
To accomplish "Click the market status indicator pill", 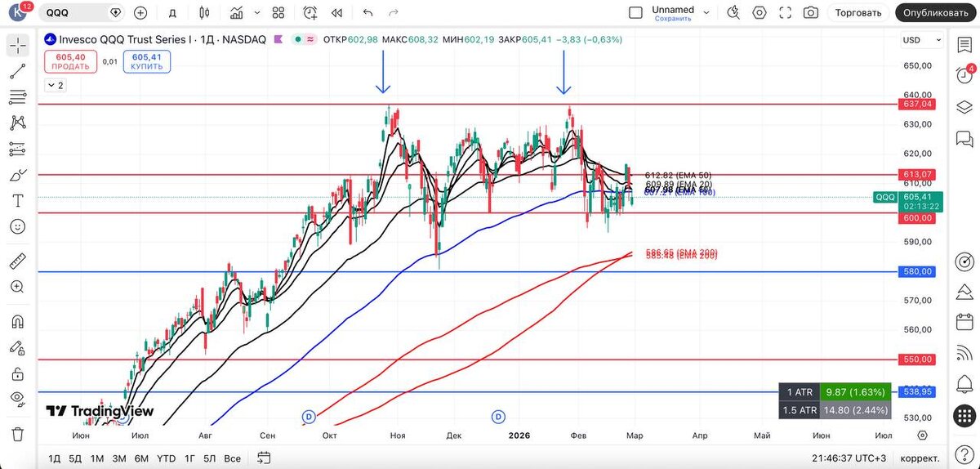I will click(305, 39).
